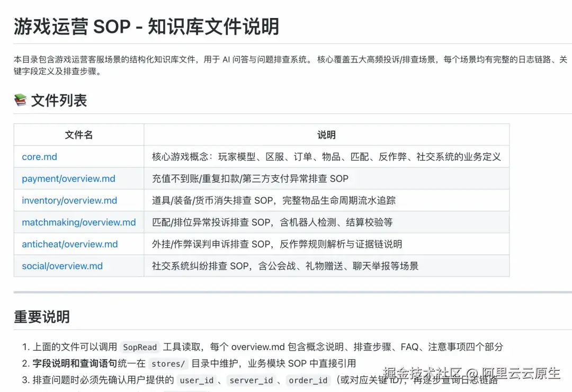Image resolution: width=572 pixels, height=392 pixels.
Task: Click the 文件名 table column header
Action: (78, 135)
